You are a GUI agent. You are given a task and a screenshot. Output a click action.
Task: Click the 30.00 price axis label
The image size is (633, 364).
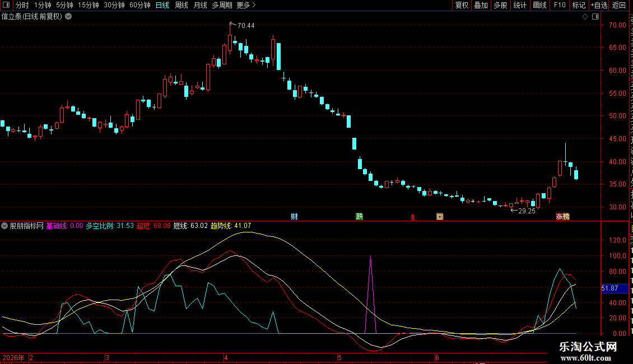pyautogui.click(x=617, y=207)
